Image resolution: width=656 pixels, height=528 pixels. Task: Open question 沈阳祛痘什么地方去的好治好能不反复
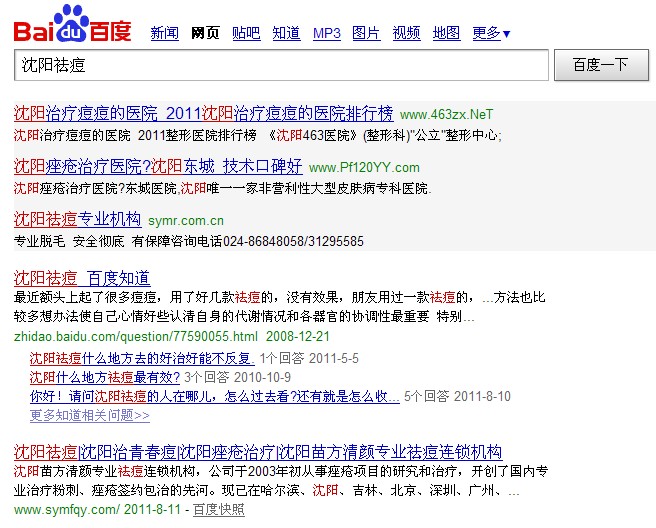coord(142,358)
